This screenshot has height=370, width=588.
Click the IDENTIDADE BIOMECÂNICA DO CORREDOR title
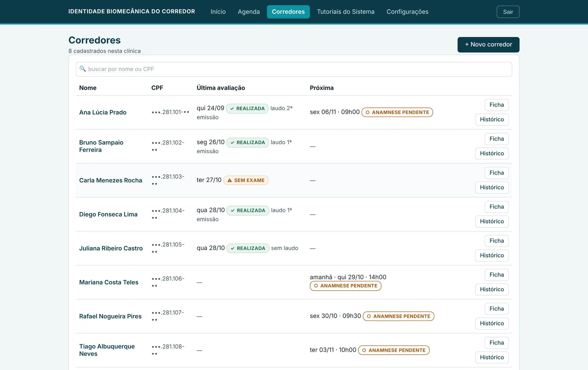[x=132, y=11]
